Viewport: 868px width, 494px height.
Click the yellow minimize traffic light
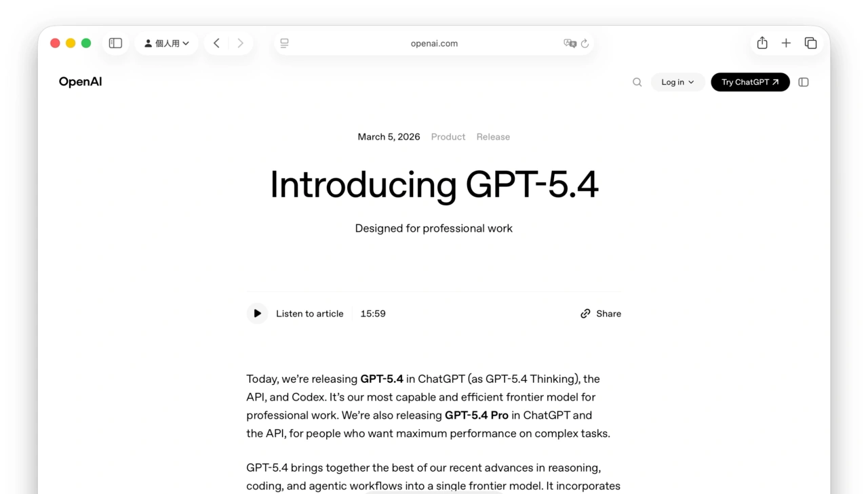tap(71, 43)
